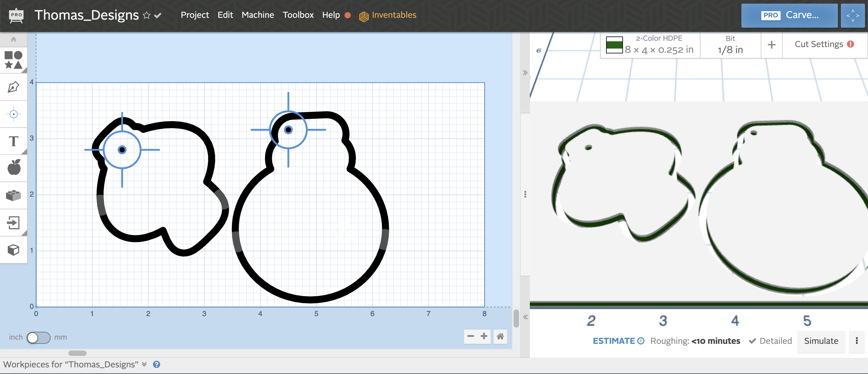Collapse the right preview panel arrow
Viewport: 868px width, 374px height.
click(525, 72)
